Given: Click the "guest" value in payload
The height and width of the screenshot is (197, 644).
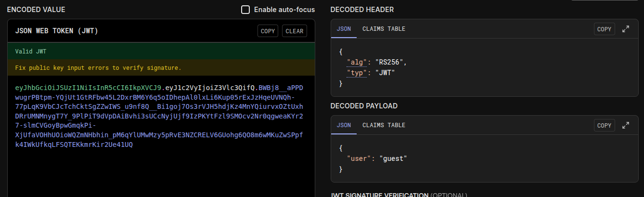Looking at the screenshot, I should point(393,158).
